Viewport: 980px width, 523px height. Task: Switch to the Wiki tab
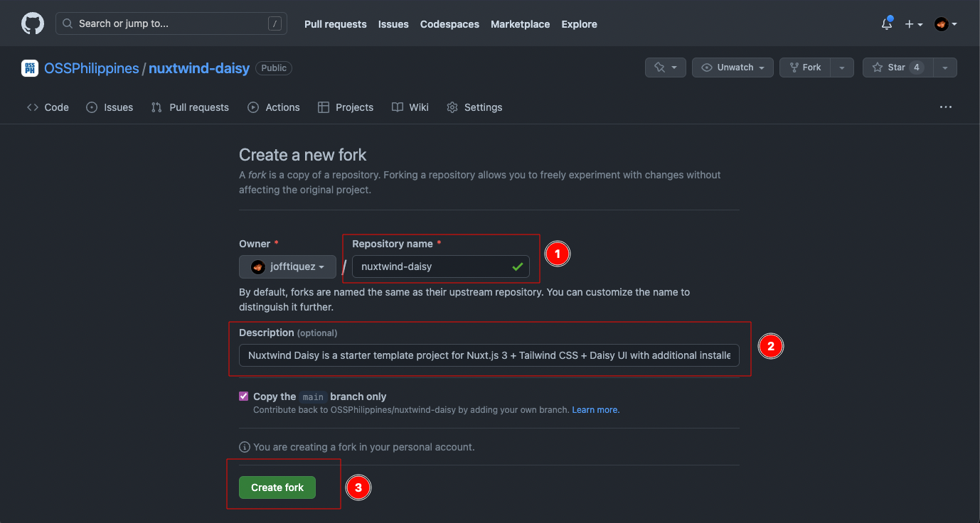[410, 107]
